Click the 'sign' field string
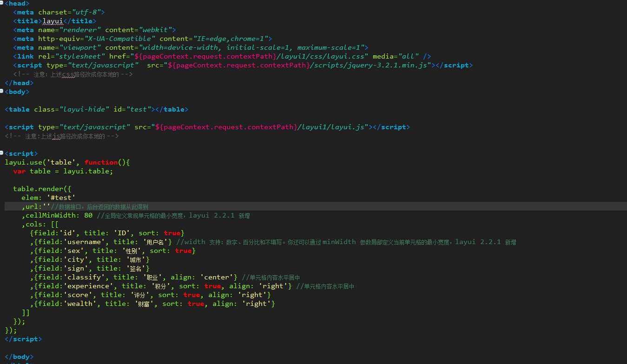627x364 pixels. pyautogui.click(x=76, y=268)
